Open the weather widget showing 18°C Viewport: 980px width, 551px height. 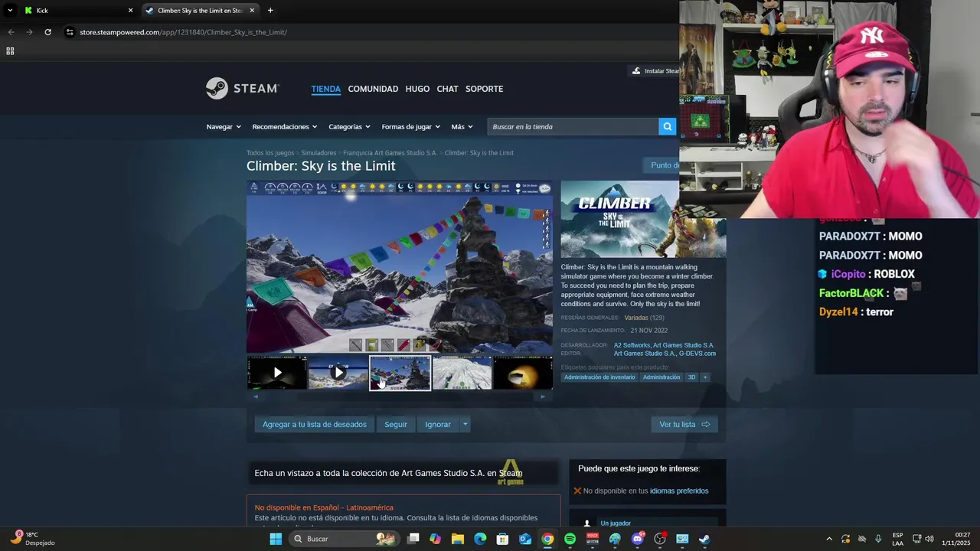click(32, 539)
